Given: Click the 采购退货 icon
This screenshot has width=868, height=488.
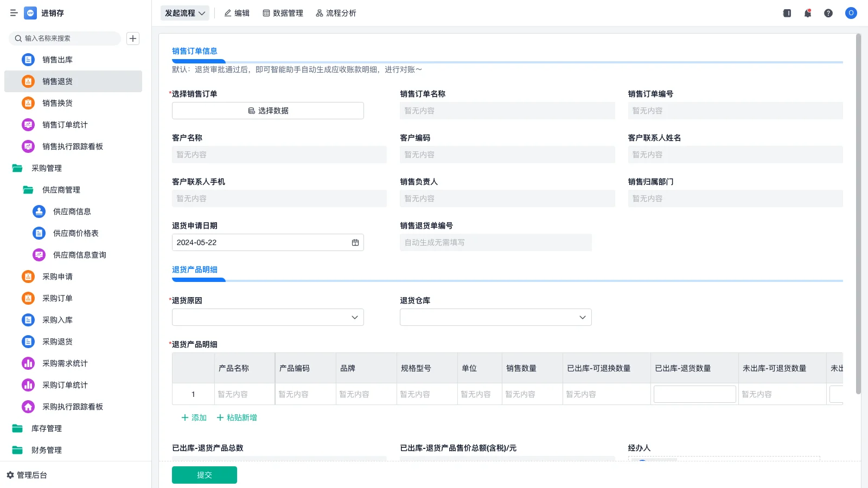Looking at the screenshot, I should coord(28,342).
